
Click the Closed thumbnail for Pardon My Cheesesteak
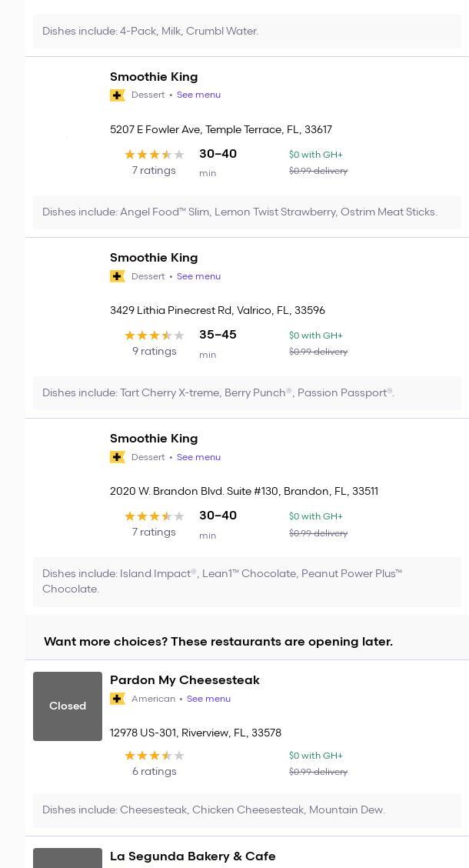(68, 706)
